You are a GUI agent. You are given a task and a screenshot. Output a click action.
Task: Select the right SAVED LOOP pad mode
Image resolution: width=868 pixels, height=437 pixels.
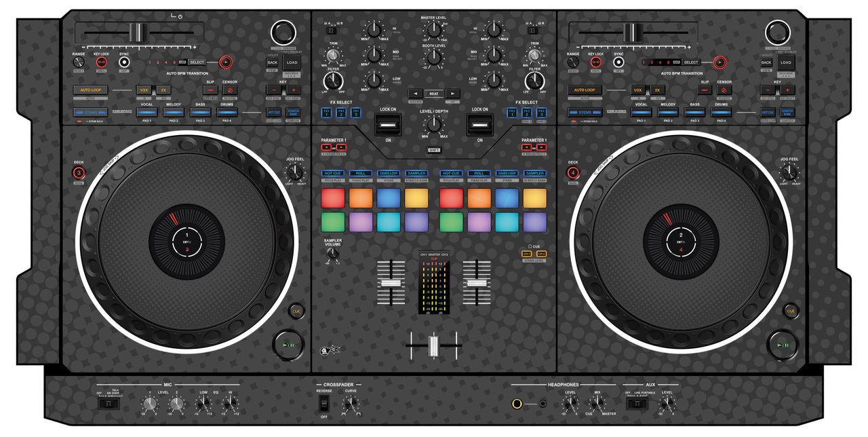coord(507,174)
